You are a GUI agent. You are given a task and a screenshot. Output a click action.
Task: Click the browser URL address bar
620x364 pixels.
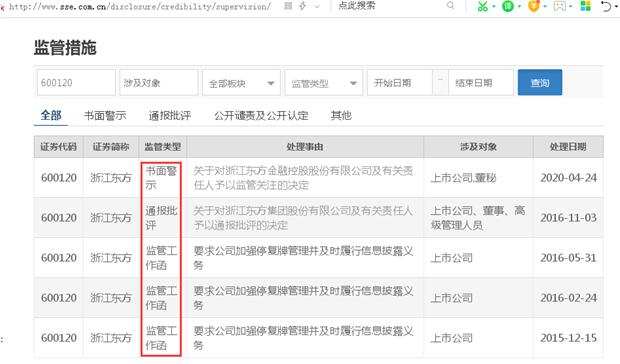pyautogui.click(x=140, y=6)
